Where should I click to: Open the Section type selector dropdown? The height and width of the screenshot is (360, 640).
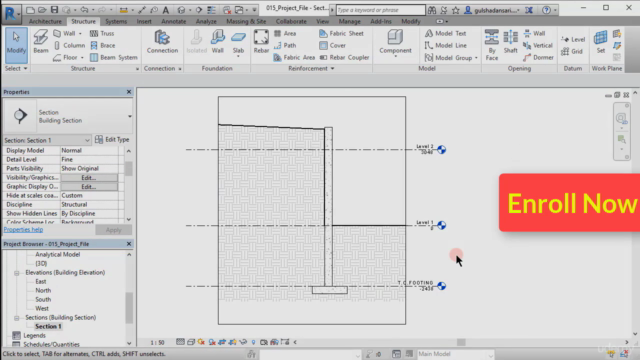[x=129, y=116]
